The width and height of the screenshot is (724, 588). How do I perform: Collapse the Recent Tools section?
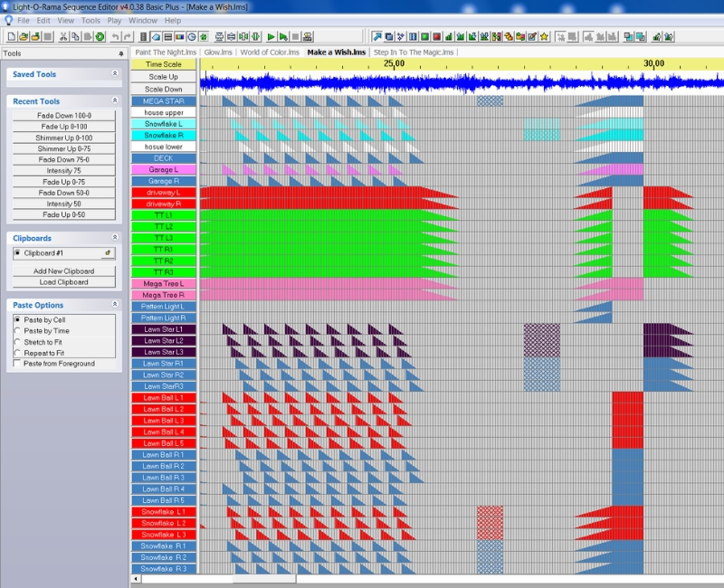click(115, 100)
